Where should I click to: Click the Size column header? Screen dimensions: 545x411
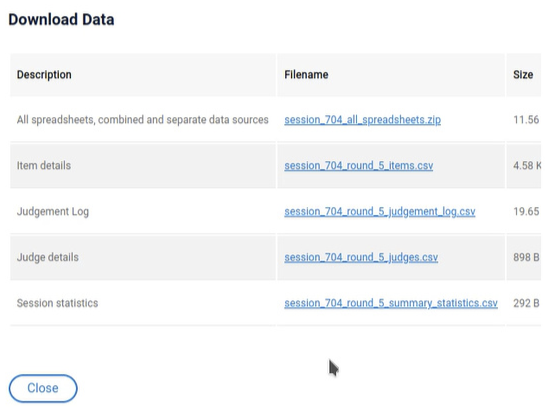[523, 75]
